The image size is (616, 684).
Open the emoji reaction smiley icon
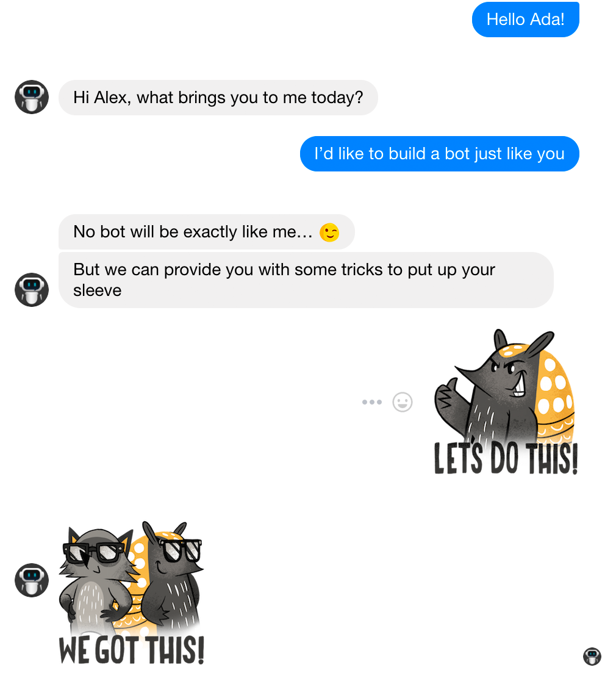pyautogui.click(x=403, y=401)
